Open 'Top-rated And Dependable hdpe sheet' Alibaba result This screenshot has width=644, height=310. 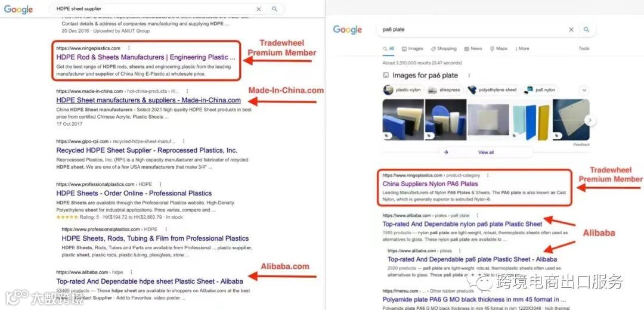(x=150, y=281)
